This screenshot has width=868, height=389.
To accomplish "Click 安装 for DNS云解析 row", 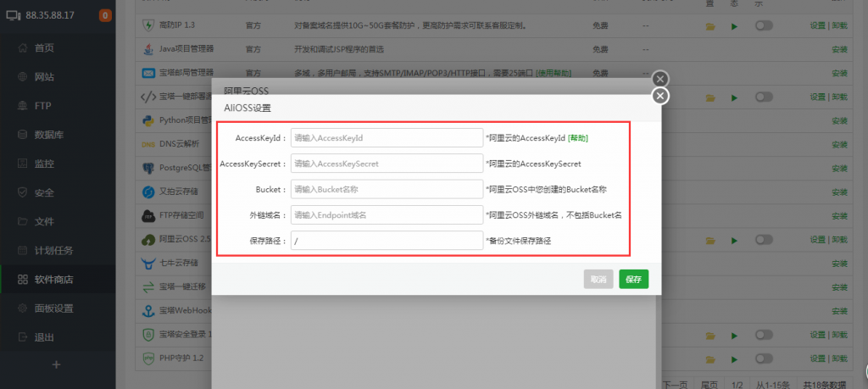I will (x=839, y=144).
